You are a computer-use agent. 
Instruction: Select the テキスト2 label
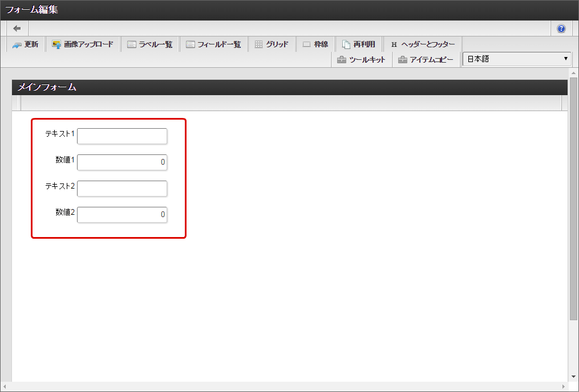60,186
